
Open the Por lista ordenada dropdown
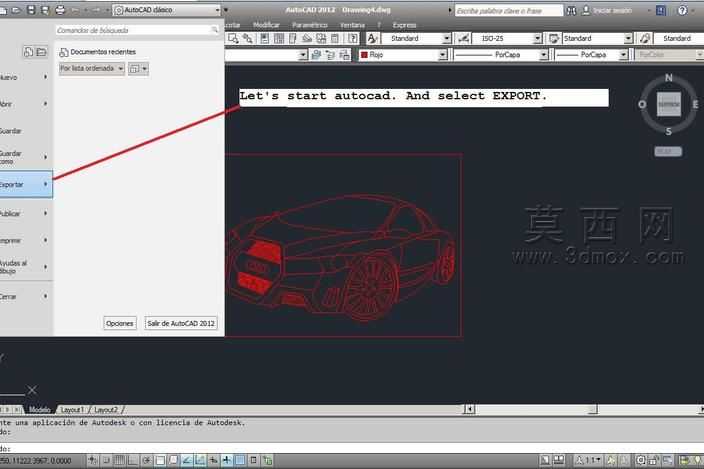92,68
